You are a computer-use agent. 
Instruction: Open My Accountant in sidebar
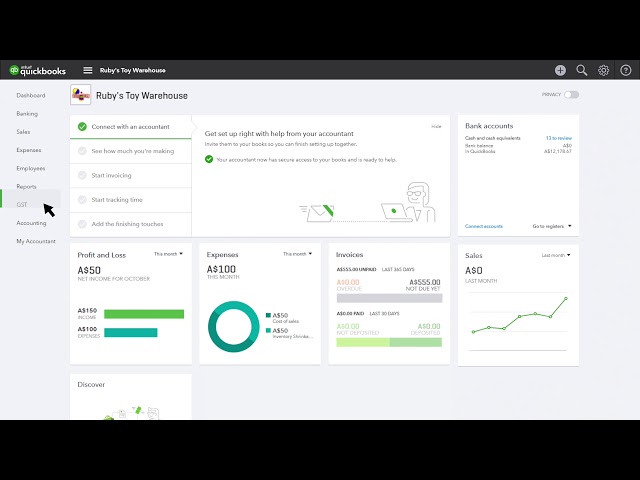[x=36, y=241]
